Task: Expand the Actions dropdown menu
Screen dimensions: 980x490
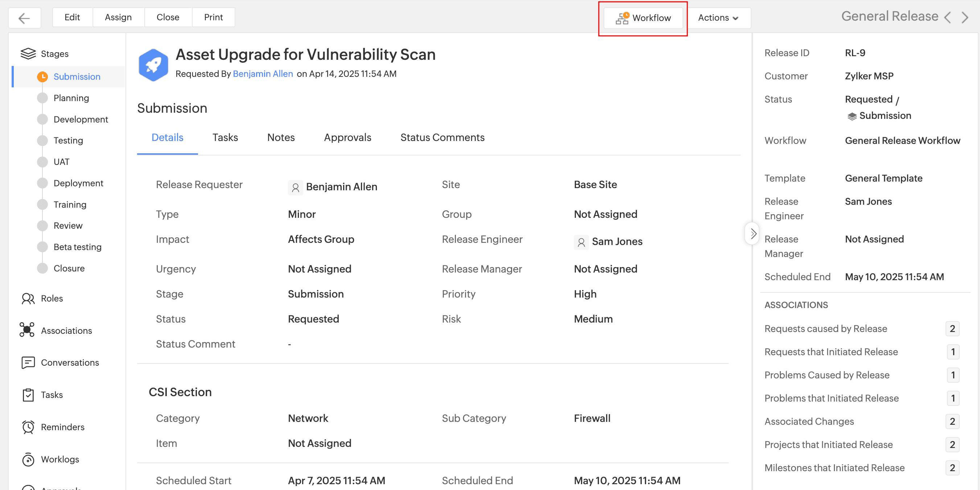Action: 718,18
